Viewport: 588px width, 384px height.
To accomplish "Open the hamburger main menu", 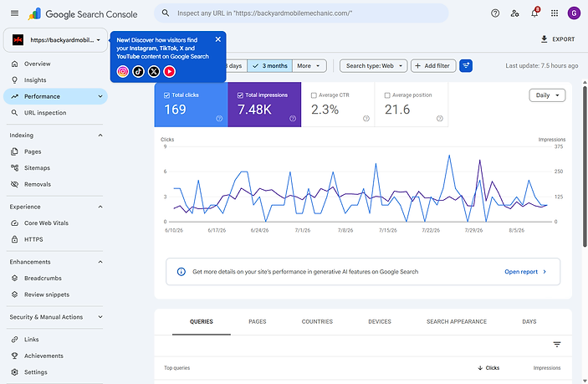I will [x=14, y=13].
